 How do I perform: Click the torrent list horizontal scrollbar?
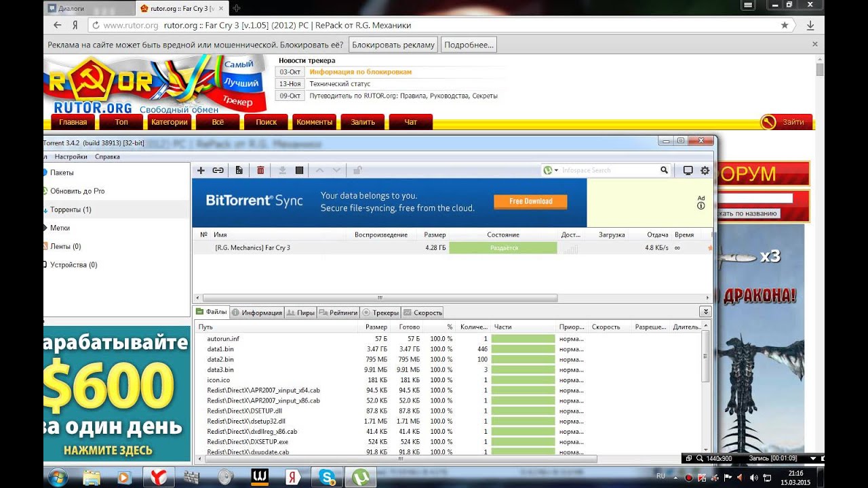[x=380, y=298]
